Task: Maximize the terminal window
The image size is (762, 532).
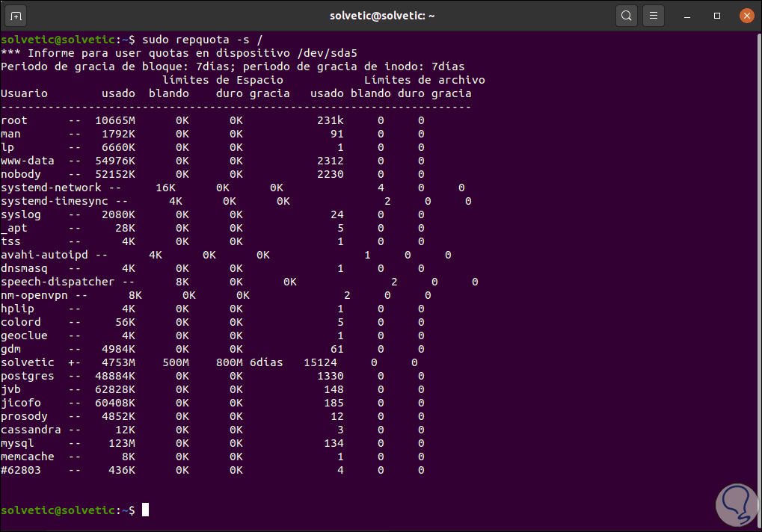Action: (717, 16)
